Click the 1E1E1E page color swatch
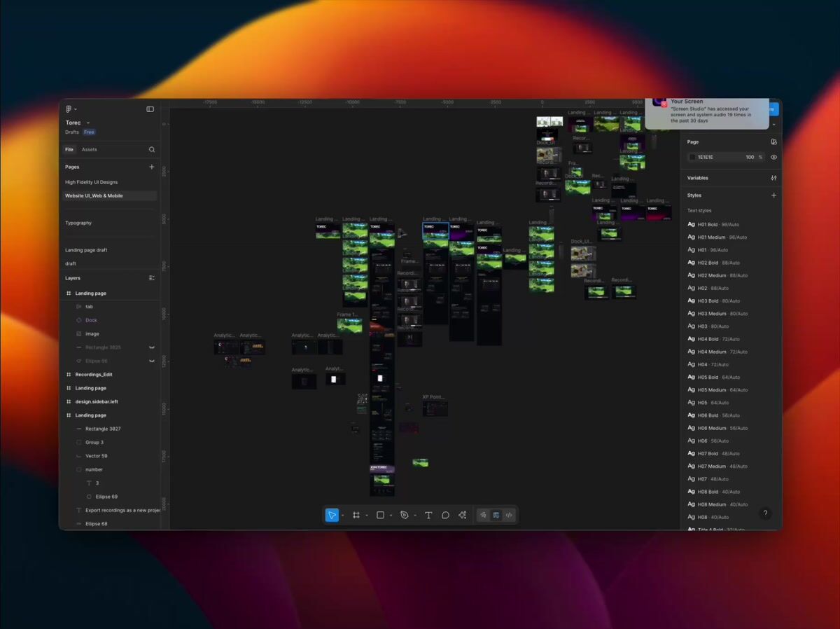This screenshot has width=840, height=629. point(692,157)
